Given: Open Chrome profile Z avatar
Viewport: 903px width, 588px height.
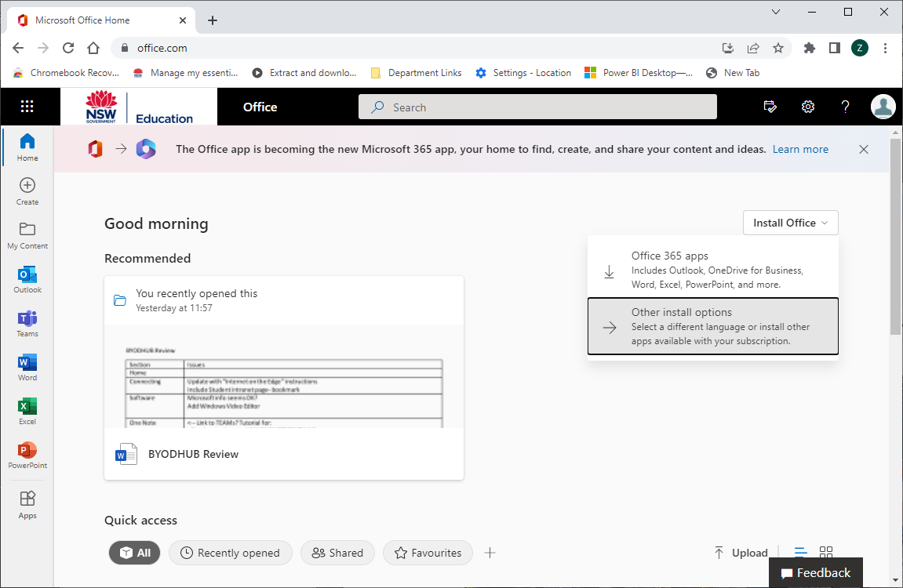Looking at the screenshot, I should [860, 48].
